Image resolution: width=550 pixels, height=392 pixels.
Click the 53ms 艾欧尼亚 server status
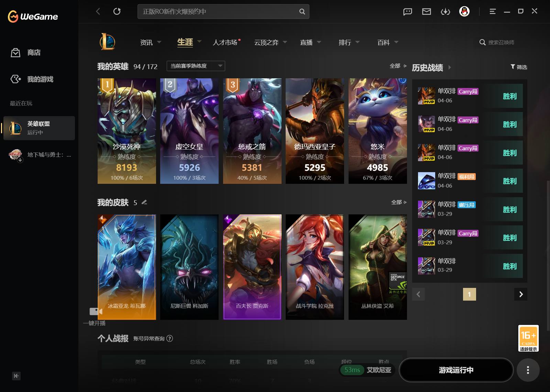[x=367, y=370]
